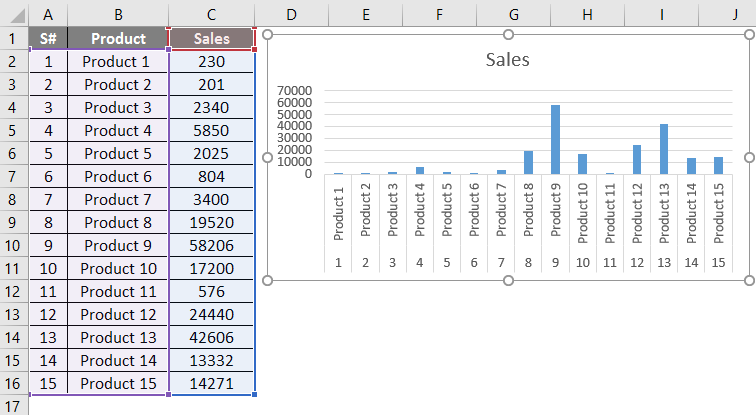756x415 pixels.
Task: Click the Product 13 bar in chart
Action: click(x=664, y=149)
